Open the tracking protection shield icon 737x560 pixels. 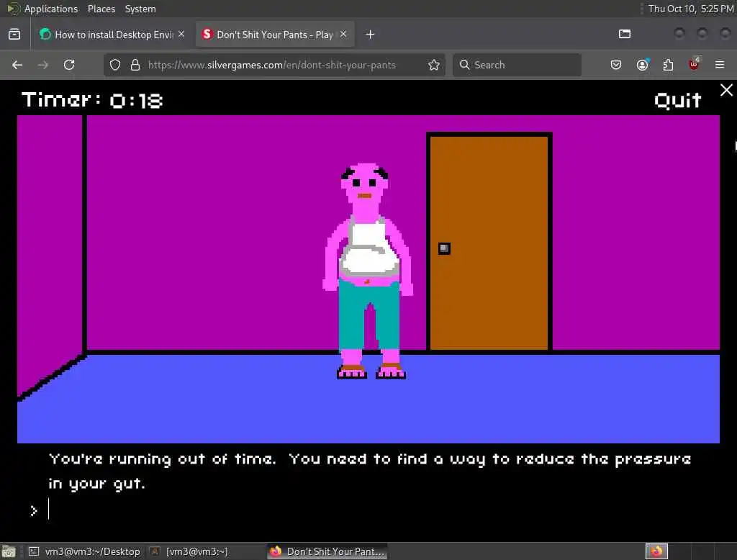(x=115, y=65)
